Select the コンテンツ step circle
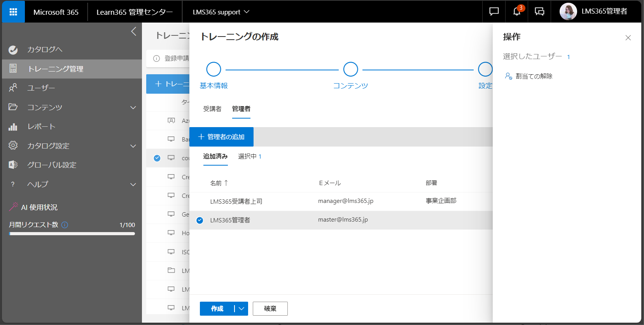The width and height of the screenshot is (644, 325). pos(350,69)
